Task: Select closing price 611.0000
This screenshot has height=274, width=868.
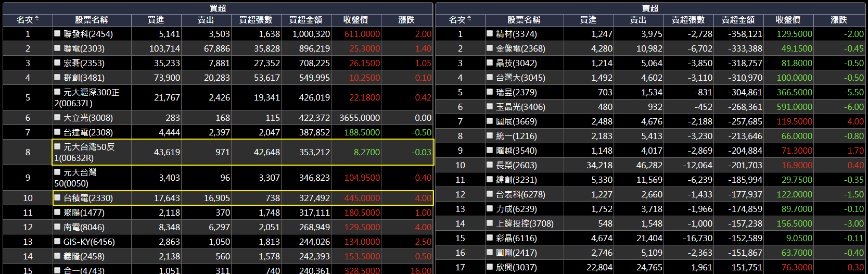Action: (362, 33)
